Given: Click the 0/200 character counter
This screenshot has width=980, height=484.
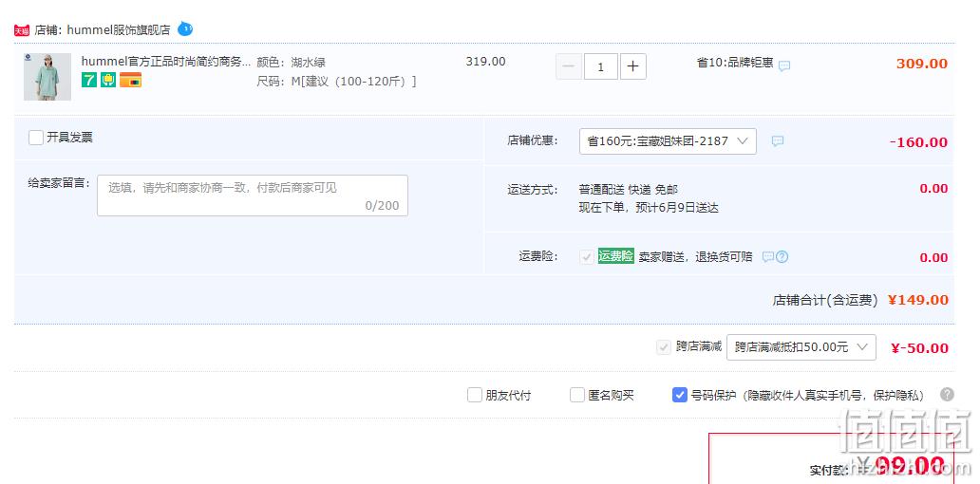Looking at the screenshot, I should (383, 206).
